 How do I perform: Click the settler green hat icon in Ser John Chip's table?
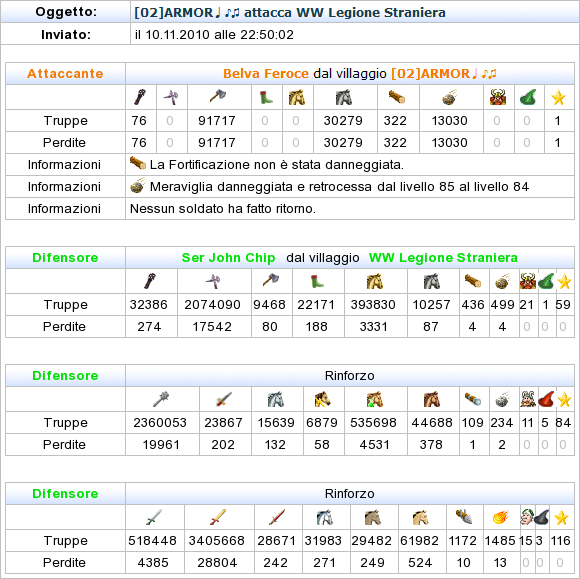point(546,281)
